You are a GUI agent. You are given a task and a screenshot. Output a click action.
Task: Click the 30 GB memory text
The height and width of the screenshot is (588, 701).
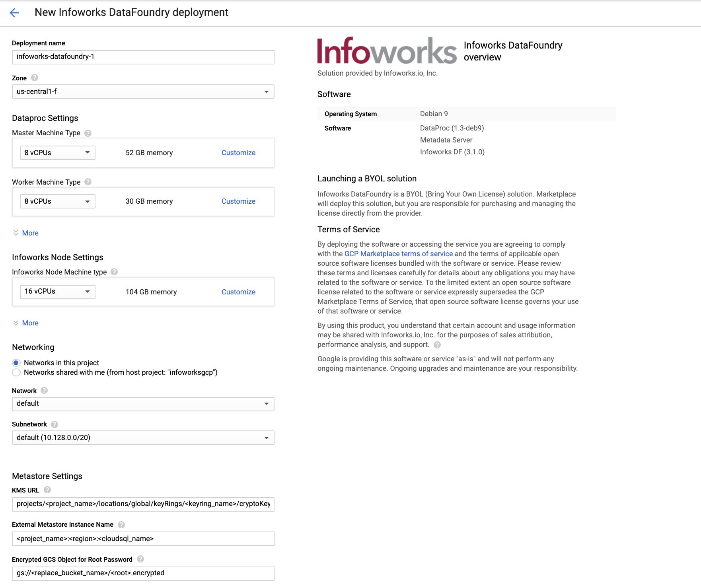point(149,201)
